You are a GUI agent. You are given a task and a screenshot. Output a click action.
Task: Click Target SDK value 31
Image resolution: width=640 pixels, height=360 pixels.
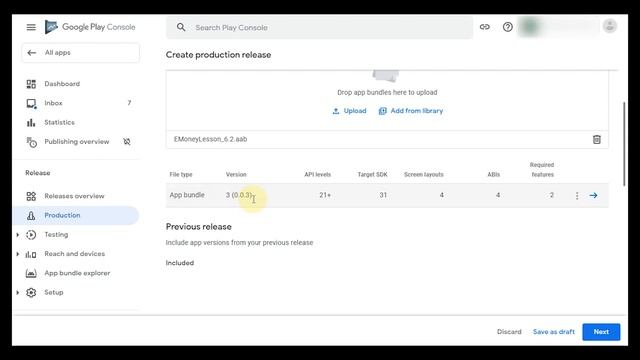(x=383, y=195)
